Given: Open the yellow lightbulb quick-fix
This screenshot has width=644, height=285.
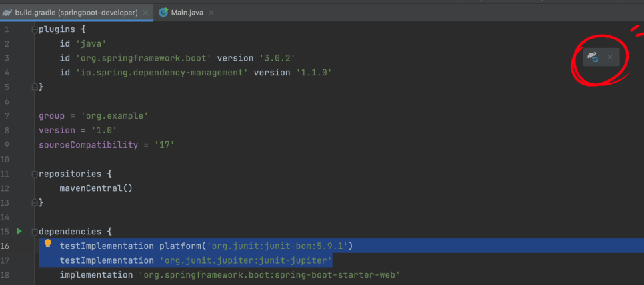Looking at the screenshot, I should pos(48,244).
